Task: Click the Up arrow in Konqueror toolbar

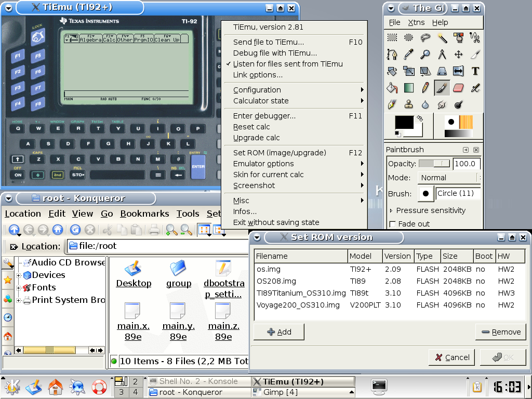Action: point(14,230)
